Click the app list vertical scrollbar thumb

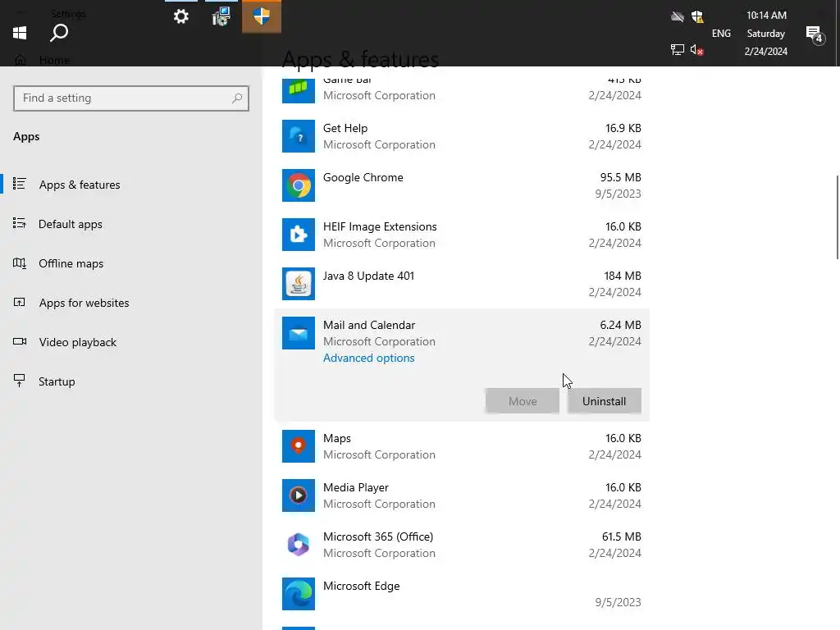pyautogui.click(x=838, y=217)
